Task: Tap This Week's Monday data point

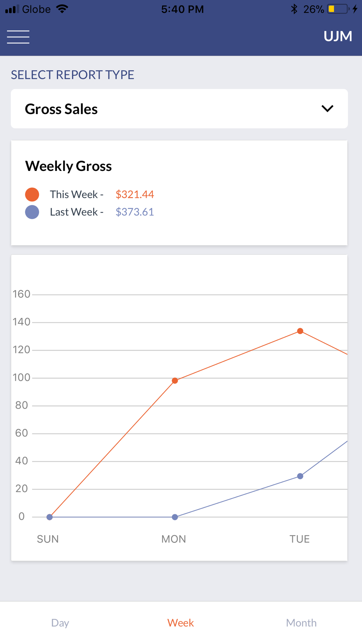Action: tap(175, 381)
